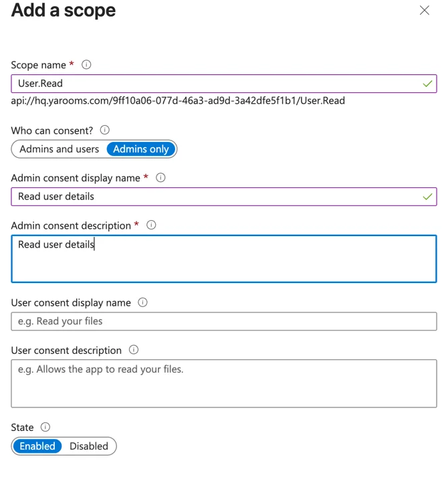Click the User consent display name field
Viewport: 448px width, 477px height.
tap(223, 321)
